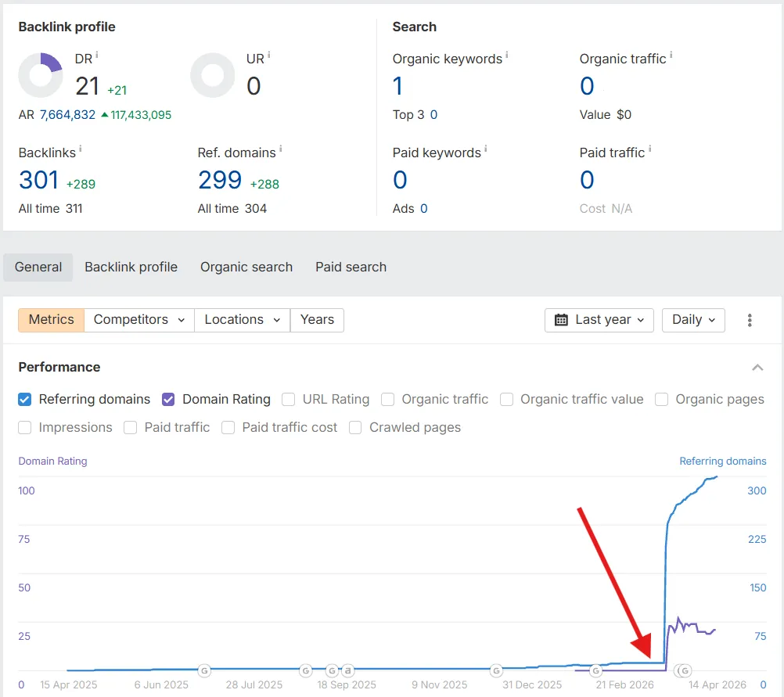The width and height of the screenshot is (784, 697).
Task: Switch to the Organic search tab
Action: [x=246, y=267]
